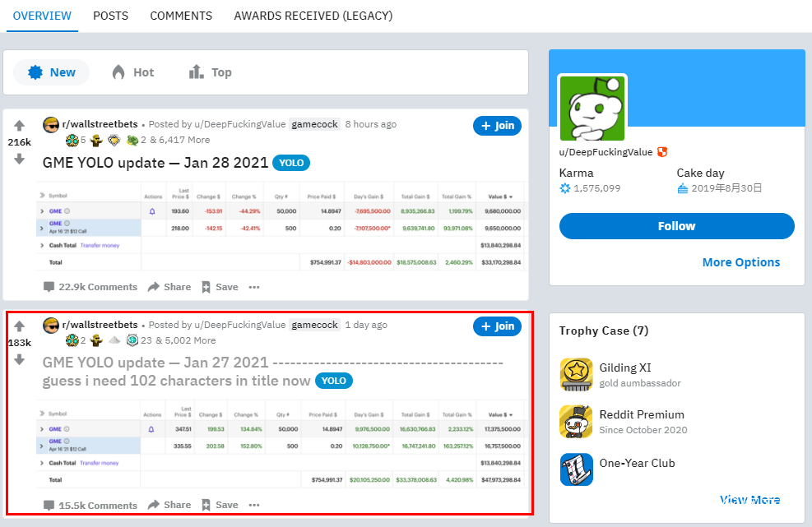Switch to the Comments tab
The image size is (812, 527).
coord(181,16)
